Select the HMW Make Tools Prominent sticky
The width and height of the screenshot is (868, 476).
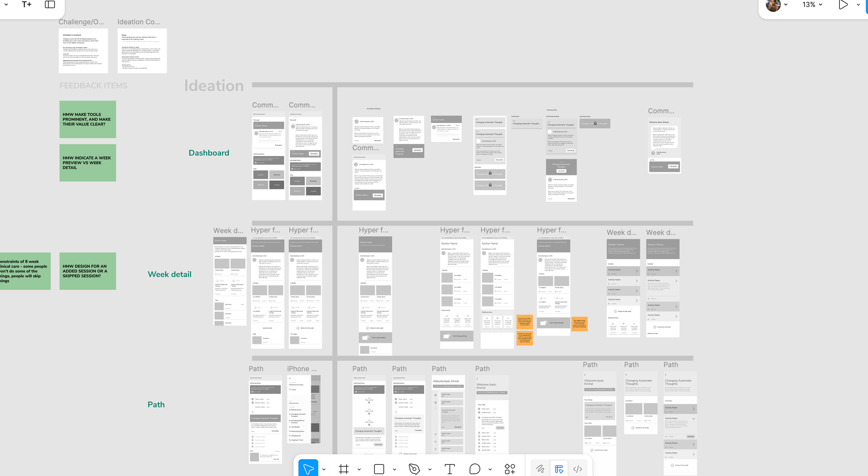tap(87, 119)
